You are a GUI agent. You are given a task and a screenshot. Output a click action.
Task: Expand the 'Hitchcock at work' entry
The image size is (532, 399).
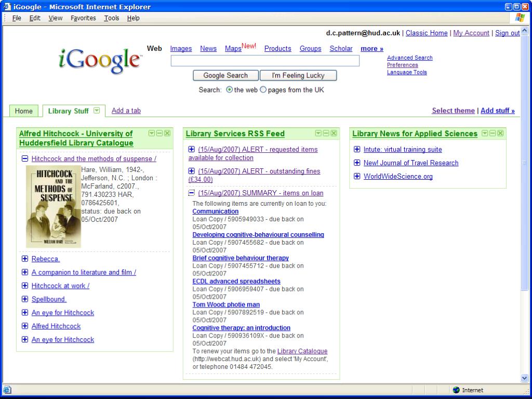pos(25,286)
